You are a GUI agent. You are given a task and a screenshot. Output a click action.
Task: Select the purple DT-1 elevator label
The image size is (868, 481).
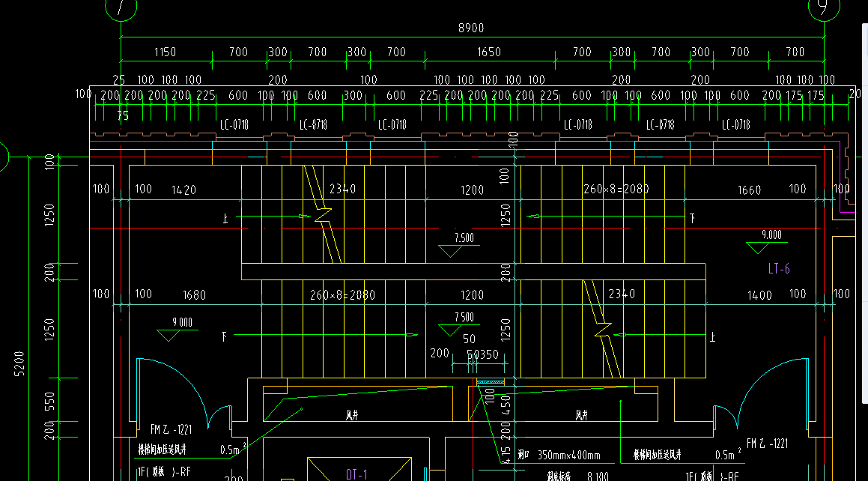pos(356,474)
